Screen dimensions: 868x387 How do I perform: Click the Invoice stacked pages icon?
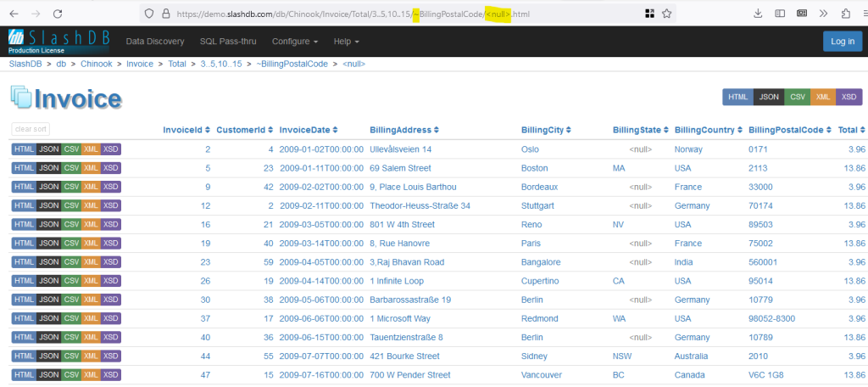pos(21,97)
